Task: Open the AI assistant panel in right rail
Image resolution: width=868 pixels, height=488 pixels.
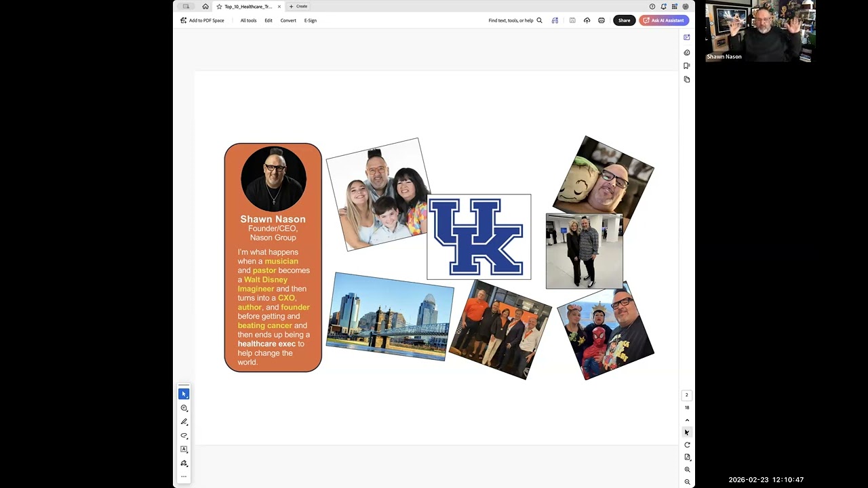Action: coord(687,37)
